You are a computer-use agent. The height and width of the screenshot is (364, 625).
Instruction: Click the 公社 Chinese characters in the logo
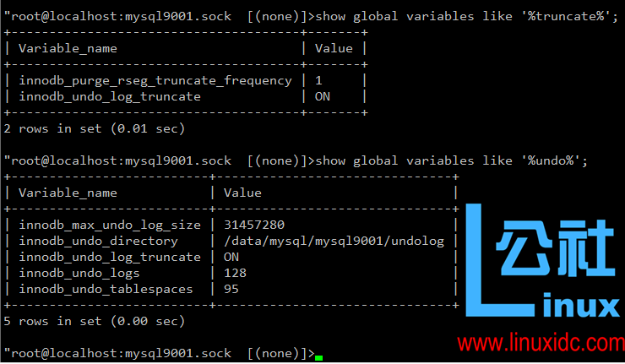tap(555, 248)
